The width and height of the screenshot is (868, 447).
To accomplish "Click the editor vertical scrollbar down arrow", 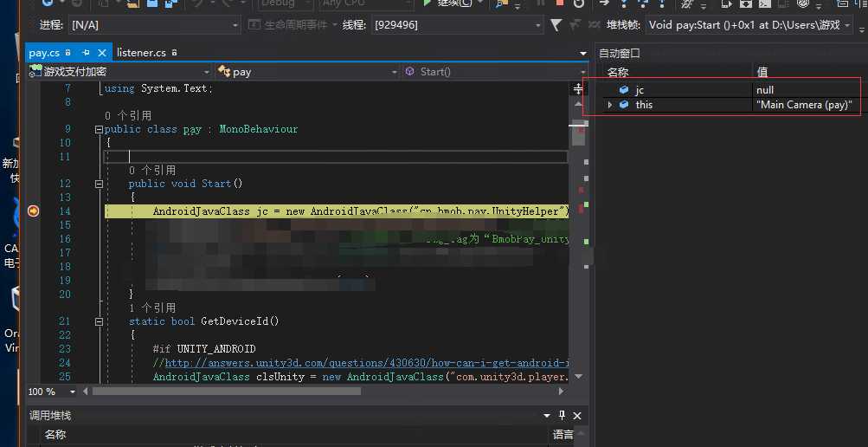I will click(578, 376).
